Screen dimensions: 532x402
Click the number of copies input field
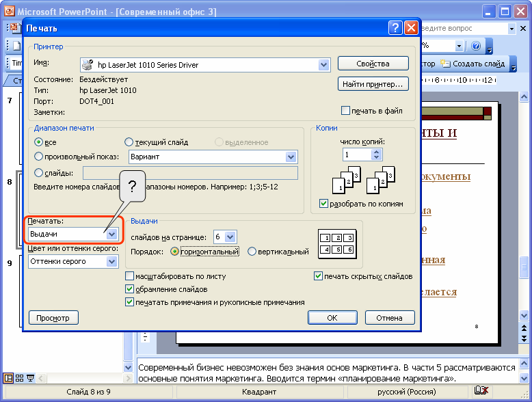click(x=357, y=155)
